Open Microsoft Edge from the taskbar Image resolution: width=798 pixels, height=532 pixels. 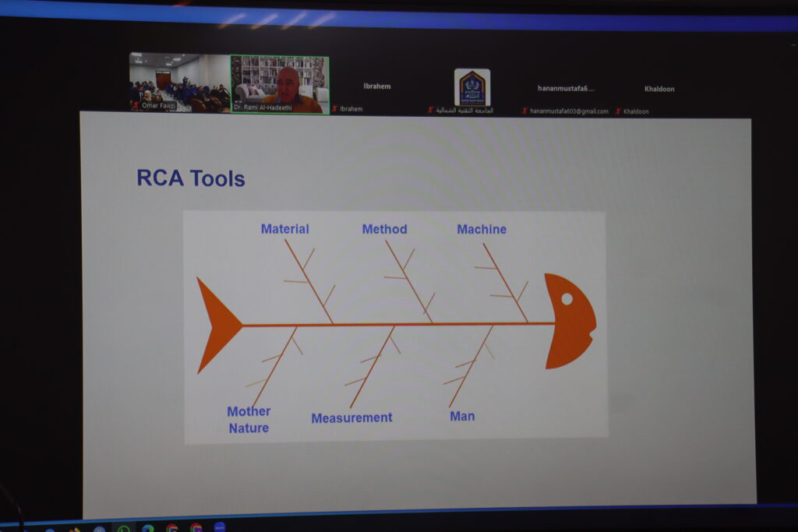point(148,529)
